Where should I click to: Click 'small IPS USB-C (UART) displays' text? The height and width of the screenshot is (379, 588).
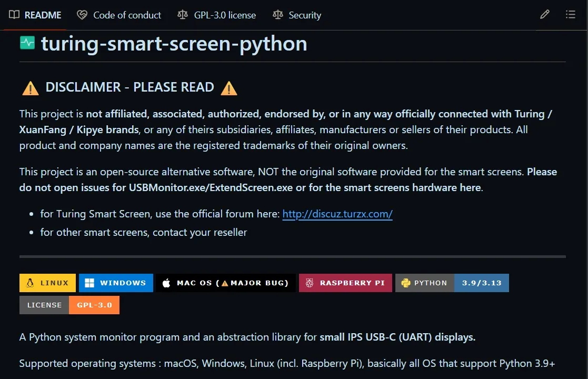click(397, 337)
